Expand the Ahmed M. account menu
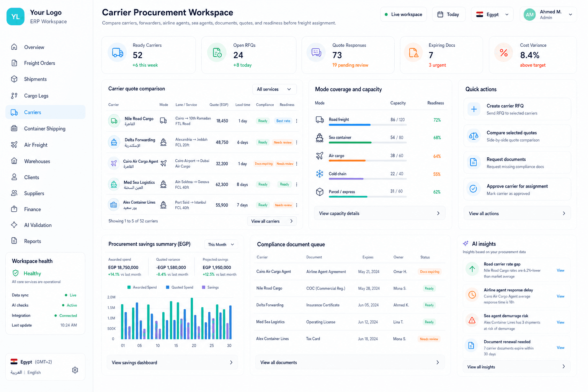This screenshot has width=588, height=392. 549,15
